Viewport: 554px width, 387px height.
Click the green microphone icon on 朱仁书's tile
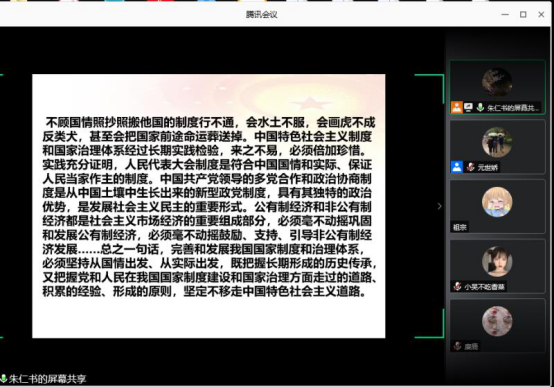[480, 107]
